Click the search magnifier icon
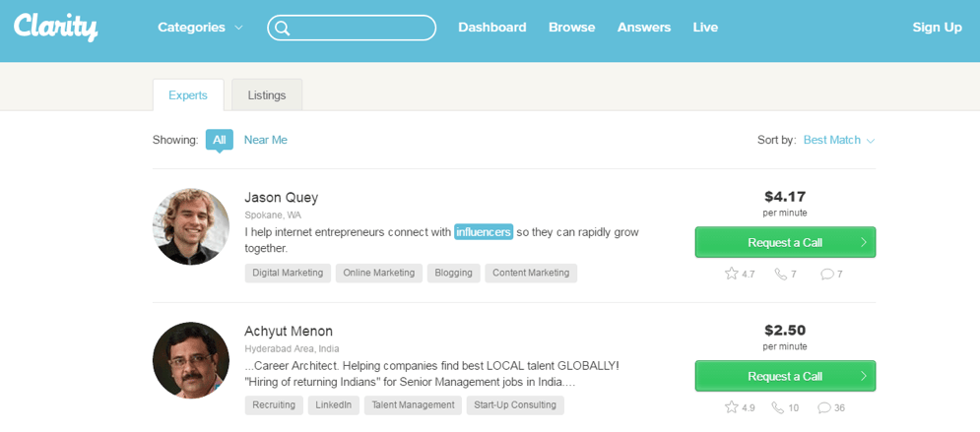The width and height of the screenshot is (980, 432). click(283, 29)
